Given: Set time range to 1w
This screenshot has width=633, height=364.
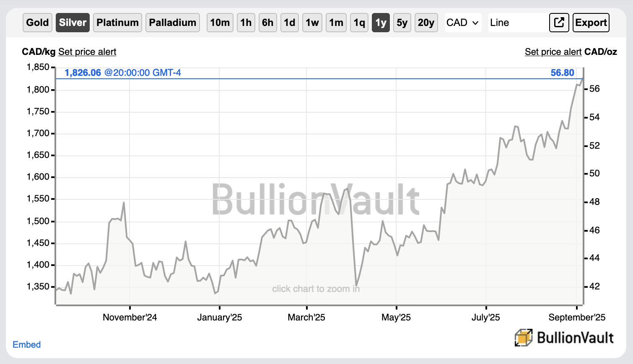Looking at the screenshot, I should click(x=312, y=23).
